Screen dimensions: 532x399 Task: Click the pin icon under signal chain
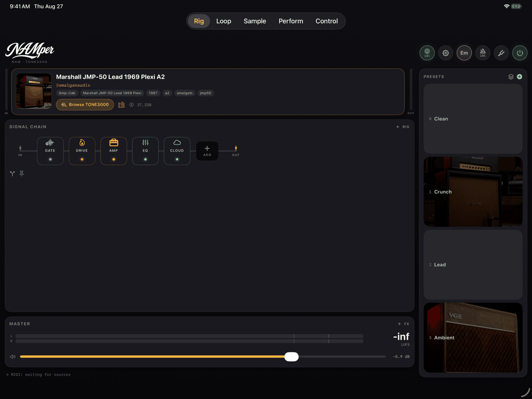click(x=22, y=174)
